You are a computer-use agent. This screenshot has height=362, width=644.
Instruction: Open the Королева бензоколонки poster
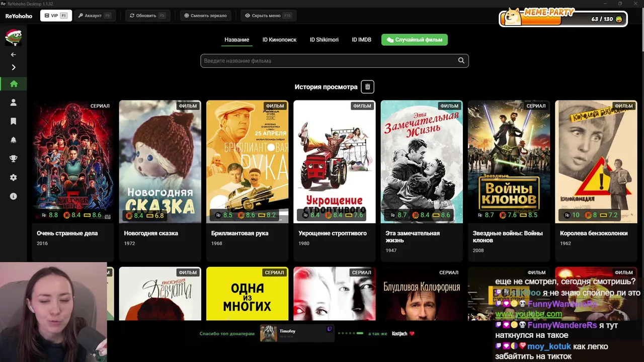596,161
